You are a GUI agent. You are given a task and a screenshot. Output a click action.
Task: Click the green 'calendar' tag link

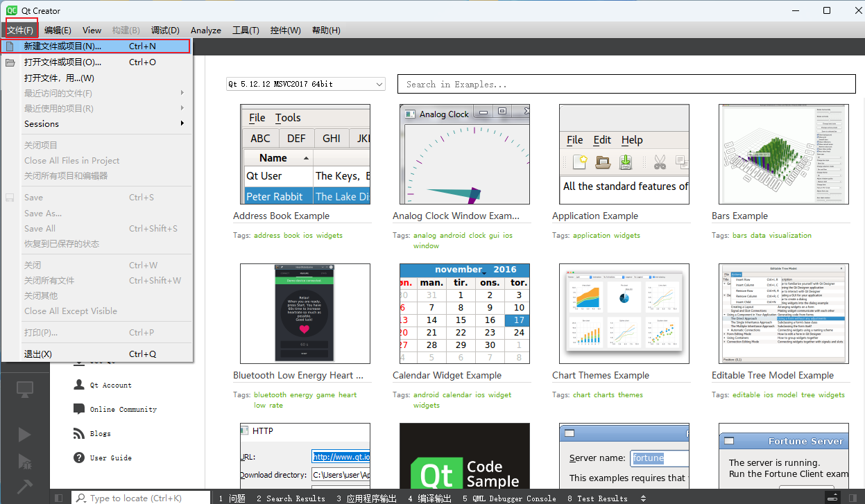click(457, 395)
